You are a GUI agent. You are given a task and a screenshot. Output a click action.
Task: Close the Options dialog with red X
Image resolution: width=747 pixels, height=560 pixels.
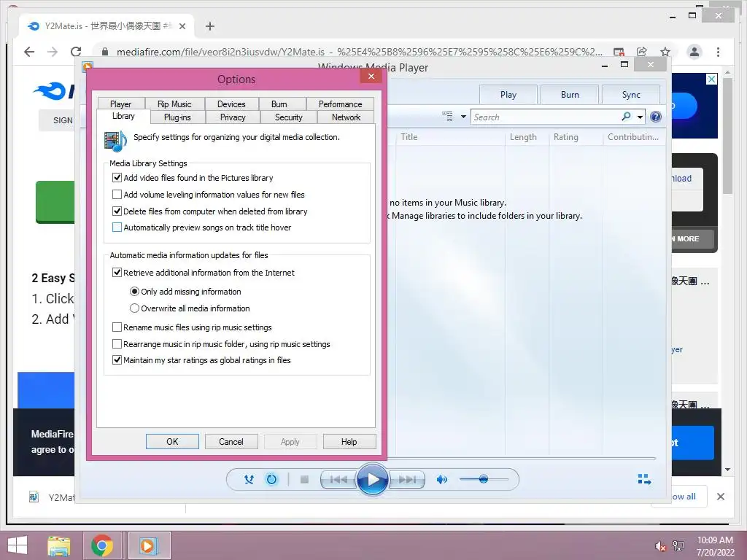[371, 76]
